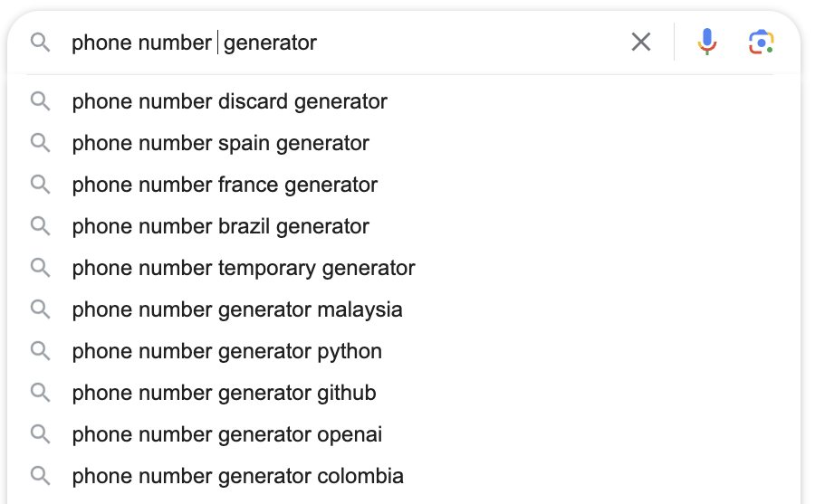Viewport: 815px width, 504px height.
Task: Choose 'phone number generator malaysia' suggestion
Action: (237, 309)
